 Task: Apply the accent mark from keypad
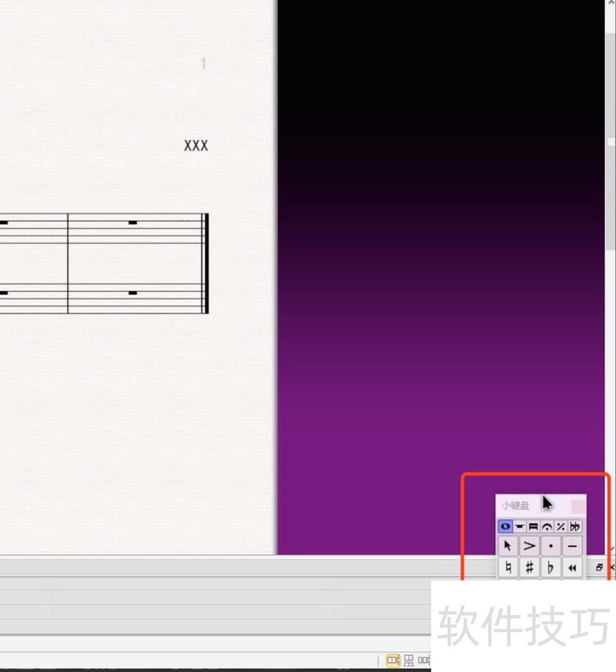[x=530, y=546]
